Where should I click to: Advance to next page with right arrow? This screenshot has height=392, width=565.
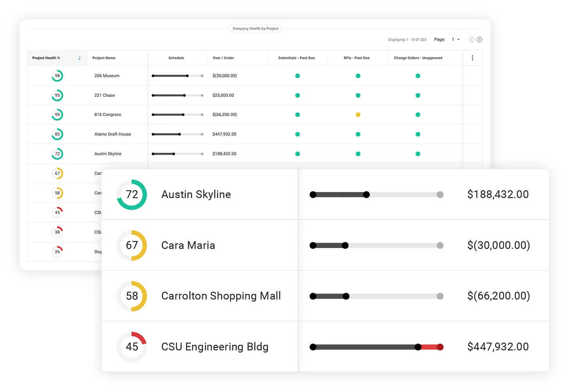(x=479, y=39)
